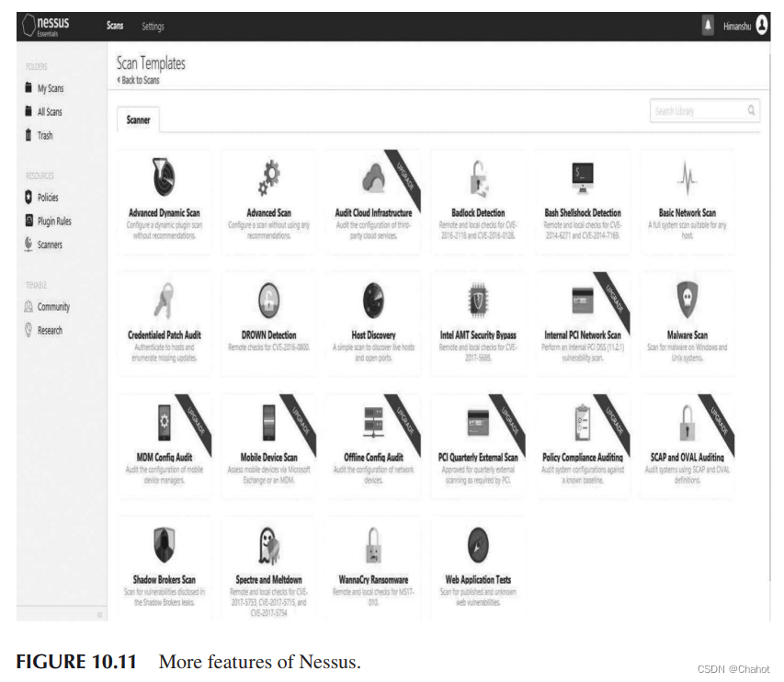Select the SCAP and OVAL Auditing padlock icon
Viewport: 784px width, 682px height.
click(x=687, y=423)
